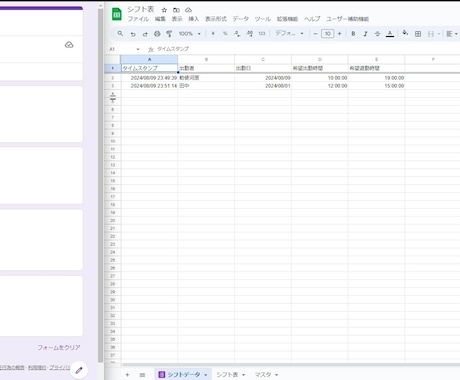Open the データ menu
The height and width of the screenshot is (380, 460).
240,19
